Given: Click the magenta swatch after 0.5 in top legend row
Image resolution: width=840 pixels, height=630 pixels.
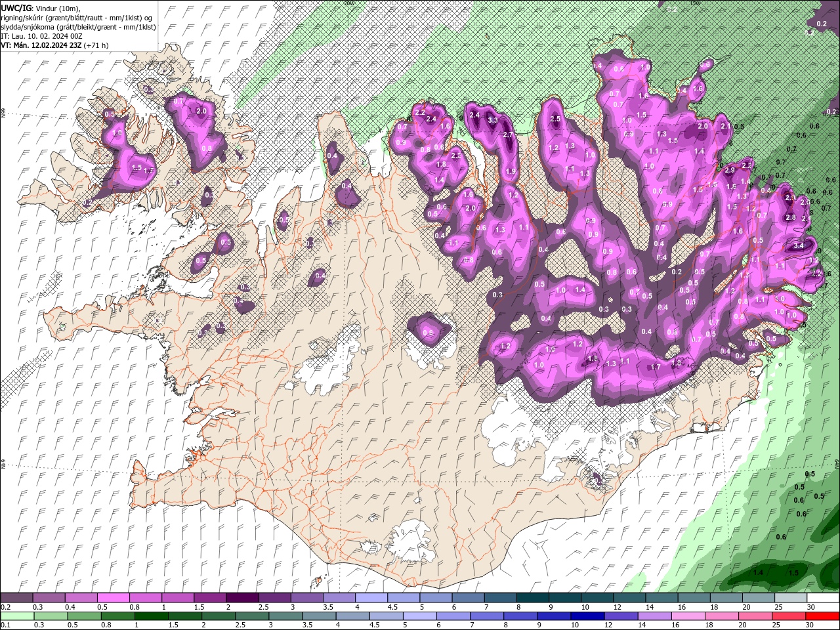Looking at the screenshot, I should click(x=113, y=597).
